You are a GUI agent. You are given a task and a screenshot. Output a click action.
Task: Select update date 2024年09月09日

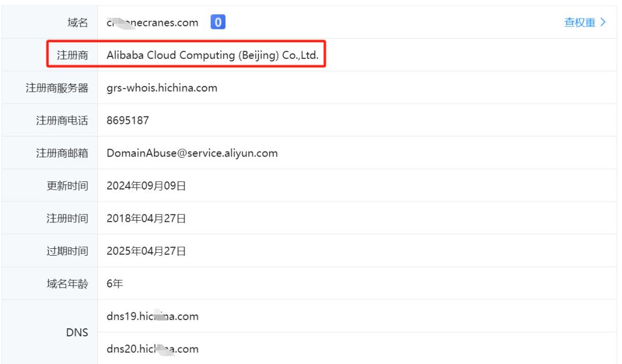(146, 185)
